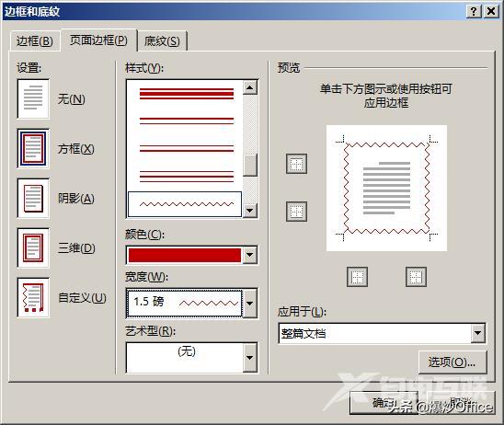Select the thin-over-thick double line style
This screenshot has height=425, width=504.
[187, 148]
